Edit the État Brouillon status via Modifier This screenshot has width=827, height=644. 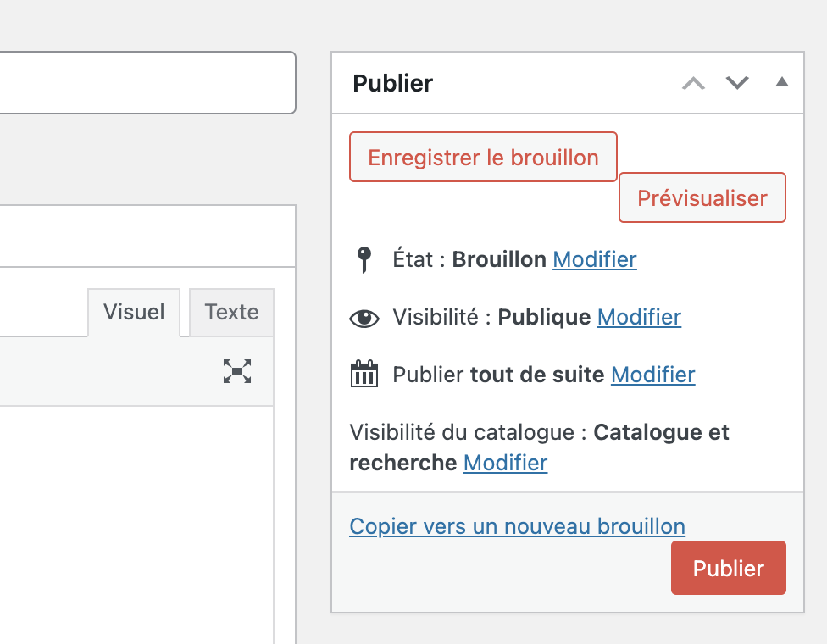coord(594,259)
